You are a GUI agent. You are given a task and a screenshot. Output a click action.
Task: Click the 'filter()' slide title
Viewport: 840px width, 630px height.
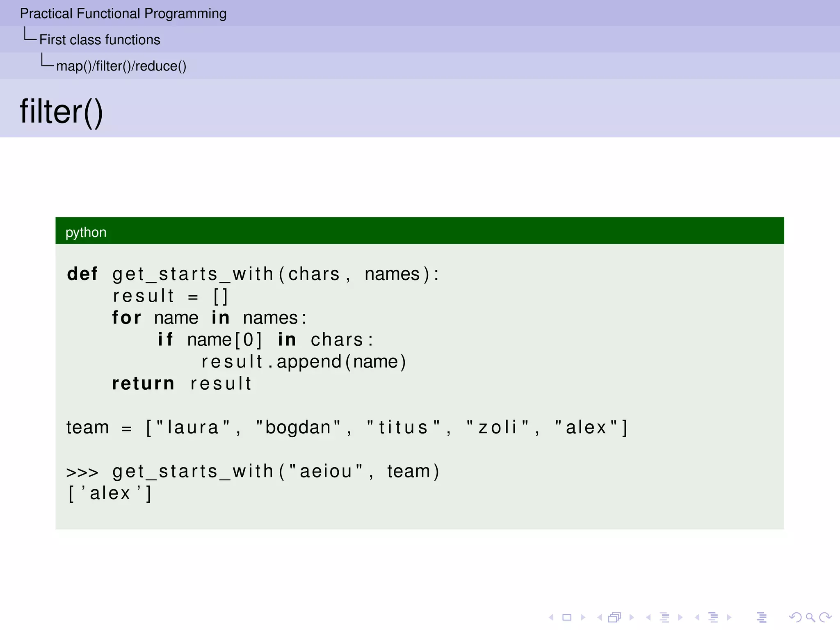coord(61,112)
